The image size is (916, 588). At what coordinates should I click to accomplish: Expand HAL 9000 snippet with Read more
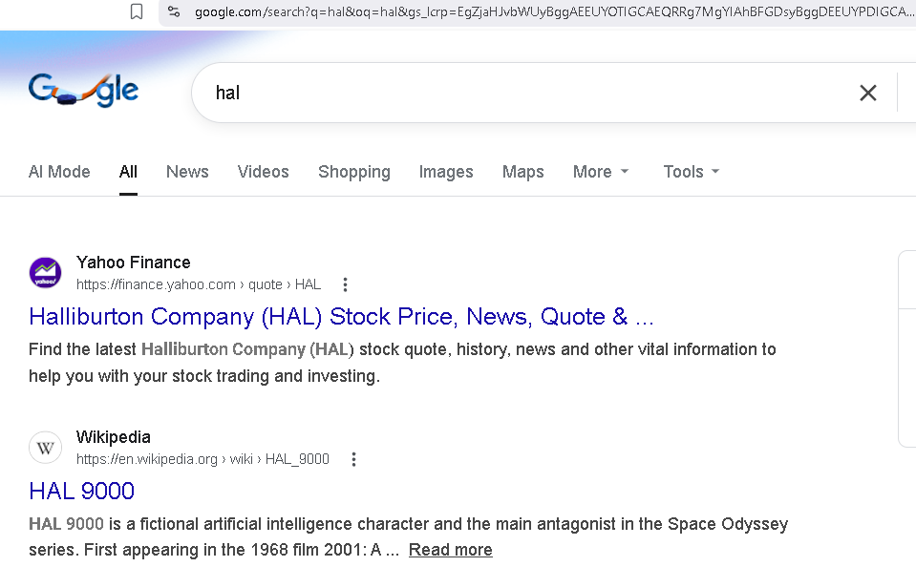(x=450, y=550)
